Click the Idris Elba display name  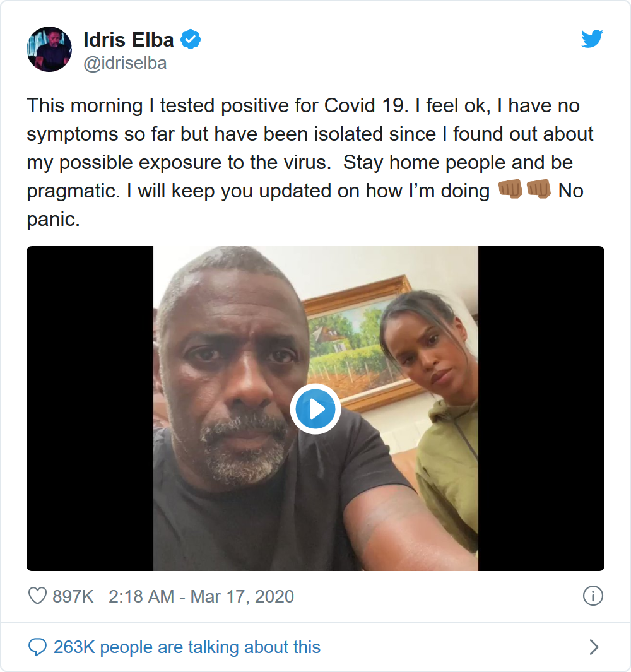(x=129, y=40)
